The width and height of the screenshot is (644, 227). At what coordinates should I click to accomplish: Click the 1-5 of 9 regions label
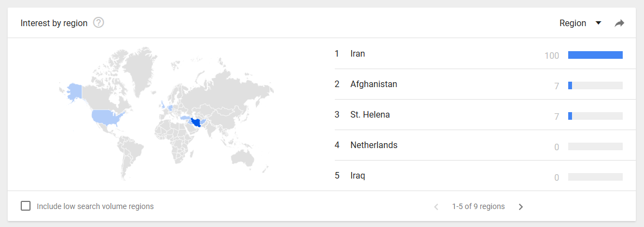(x=478, y=207)
